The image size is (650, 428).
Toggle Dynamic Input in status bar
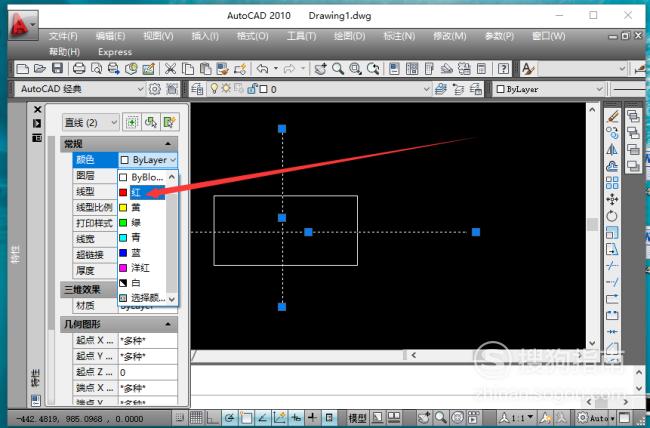pos(296,418)
